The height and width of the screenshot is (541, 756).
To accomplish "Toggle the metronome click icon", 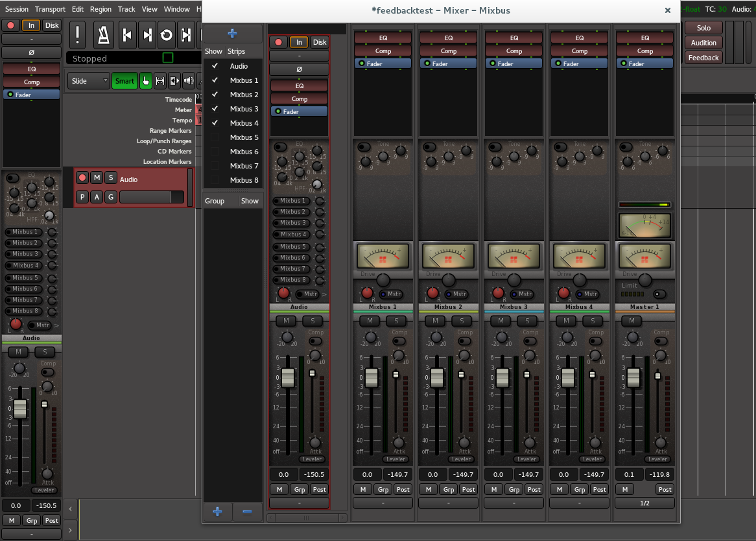I will 102,35.
